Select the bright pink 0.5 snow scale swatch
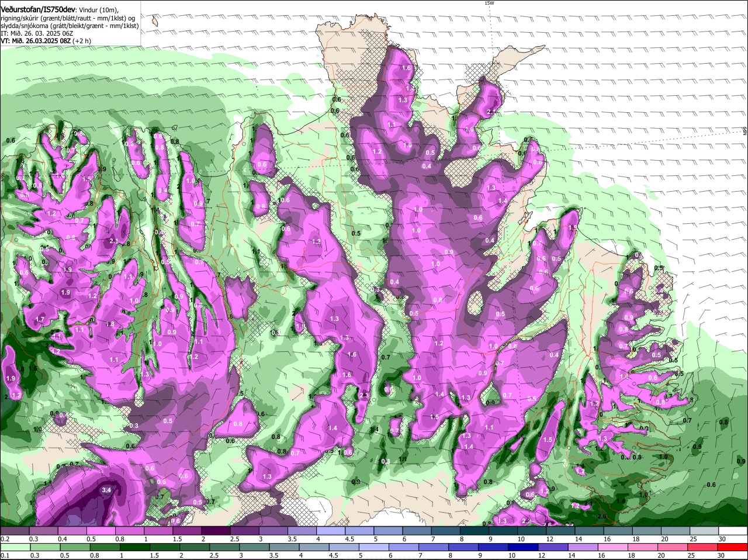 101,531
